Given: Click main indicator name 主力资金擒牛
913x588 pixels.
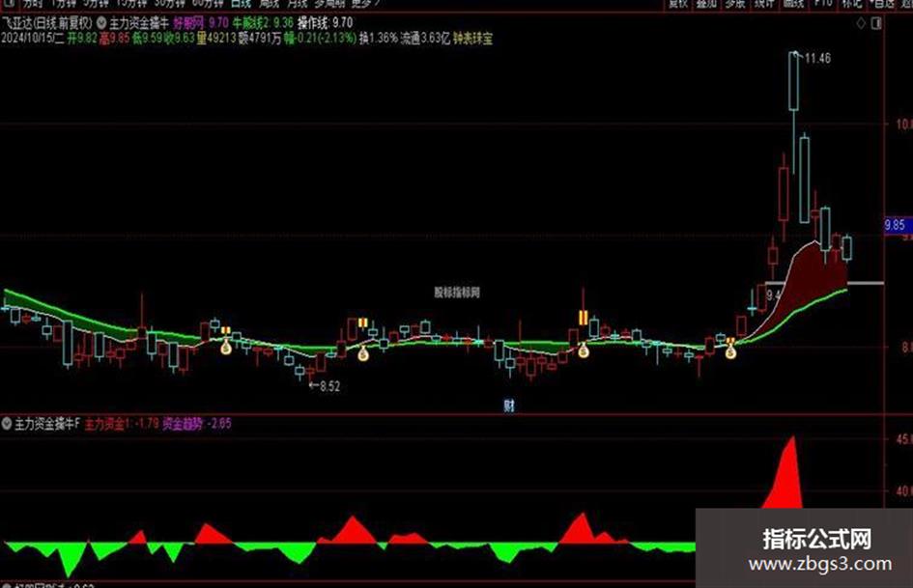Looking at the screenshot, I should point(139,23).
